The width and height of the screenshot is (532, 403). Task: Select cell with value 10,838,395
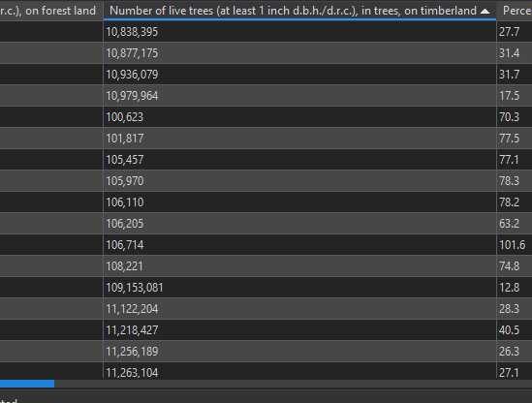tap(299, 32)
